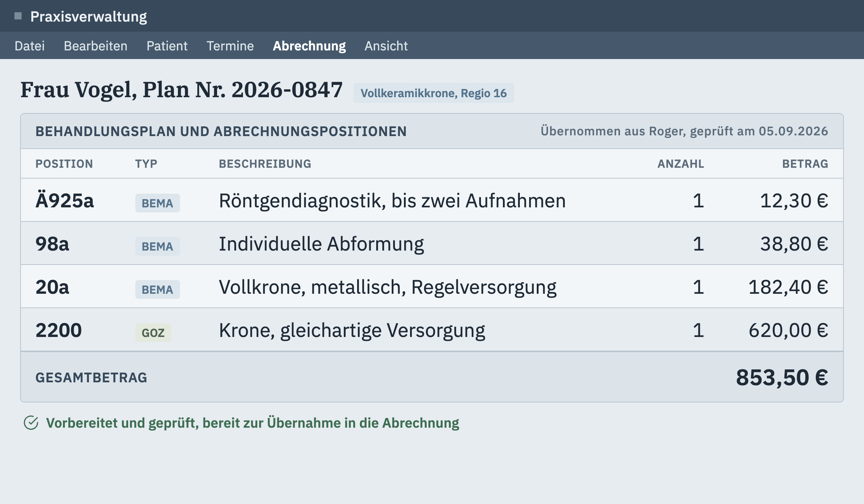Click the 'Übernommen aus Roger' note

pyautogui.click(x=684, y=131)
